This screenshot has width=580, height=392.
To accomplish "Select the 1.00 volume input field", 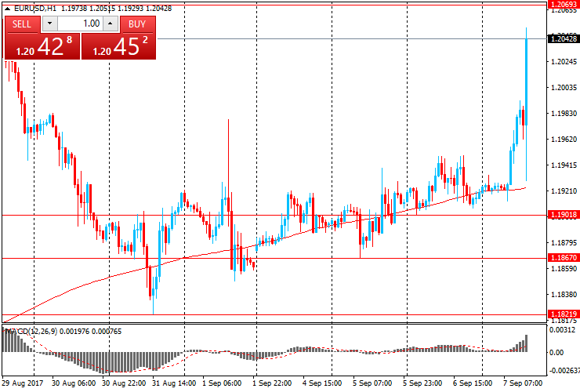I will 80,24.
